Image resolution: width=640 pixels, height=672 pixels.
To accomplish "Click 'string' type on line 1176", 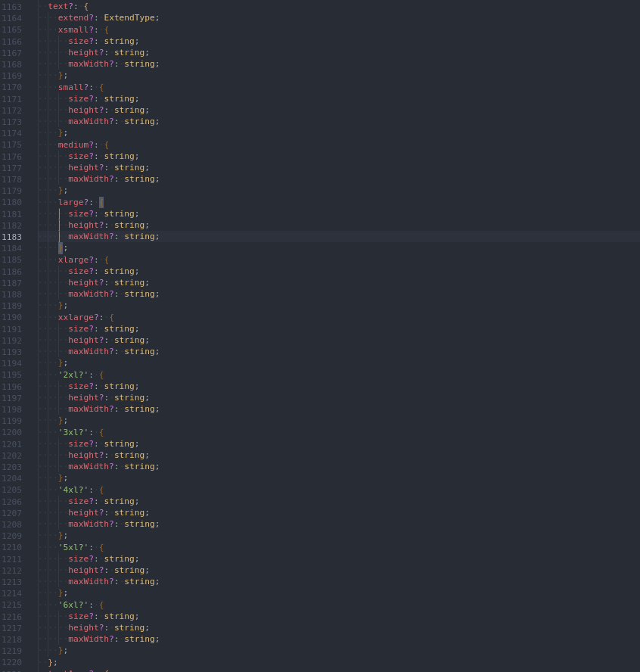I will click(x=119, y=157).
